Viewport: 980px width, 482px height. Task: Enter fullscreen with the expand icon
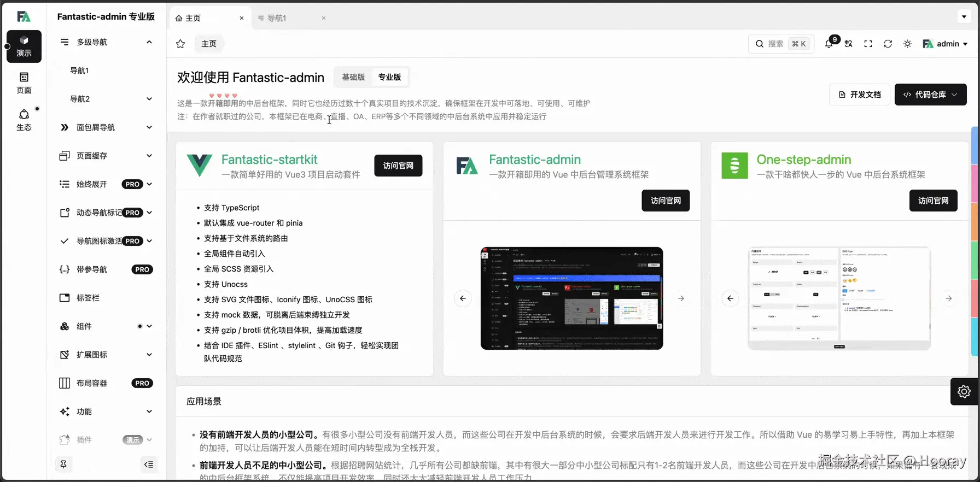click(868, 44)
